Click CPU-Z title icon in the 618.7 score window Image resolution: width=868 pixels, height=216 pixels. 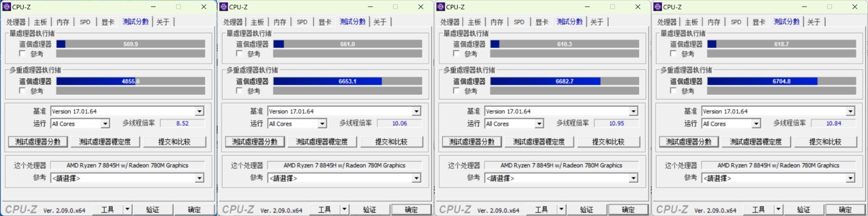tap(658, 7)
